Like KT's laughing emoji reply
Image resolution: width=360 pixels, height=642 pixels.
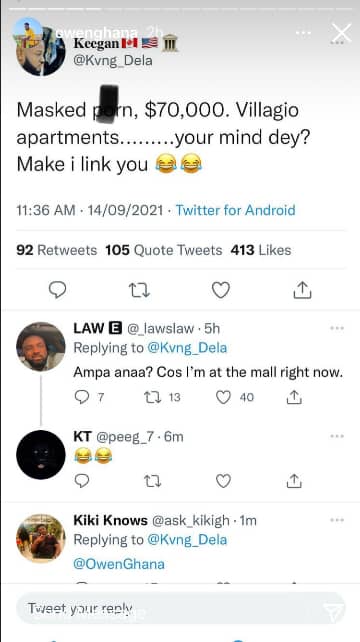[x=223, y=481]
